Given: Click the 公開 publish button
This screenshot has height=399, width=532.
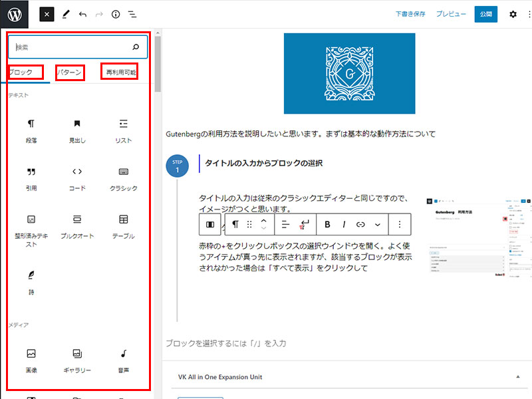Looking at the screenshot, I should click(485, 14).
